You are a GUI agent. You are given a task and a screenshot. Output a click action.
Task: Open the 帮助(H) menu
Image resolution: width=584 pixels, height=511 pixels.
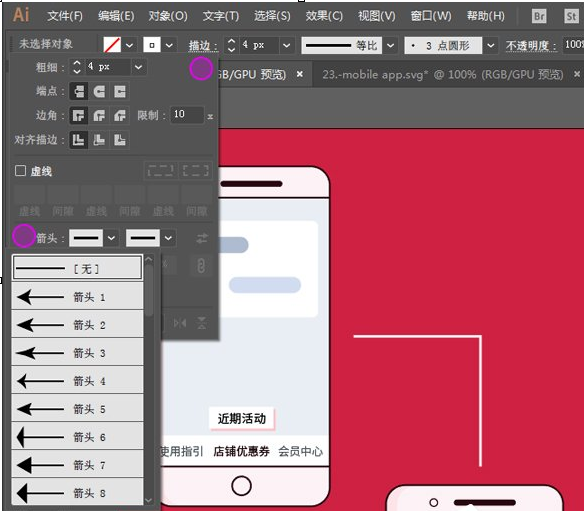pos(486,16)
